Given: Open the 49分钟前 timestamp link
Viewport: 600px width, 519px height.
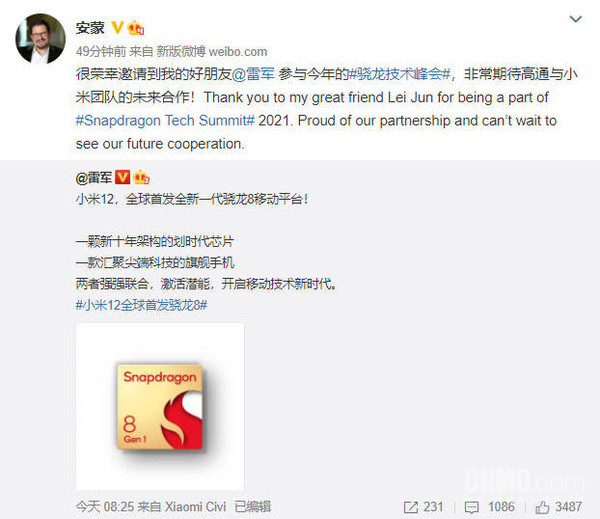Looking at the screenshot, I should [101, 51].
